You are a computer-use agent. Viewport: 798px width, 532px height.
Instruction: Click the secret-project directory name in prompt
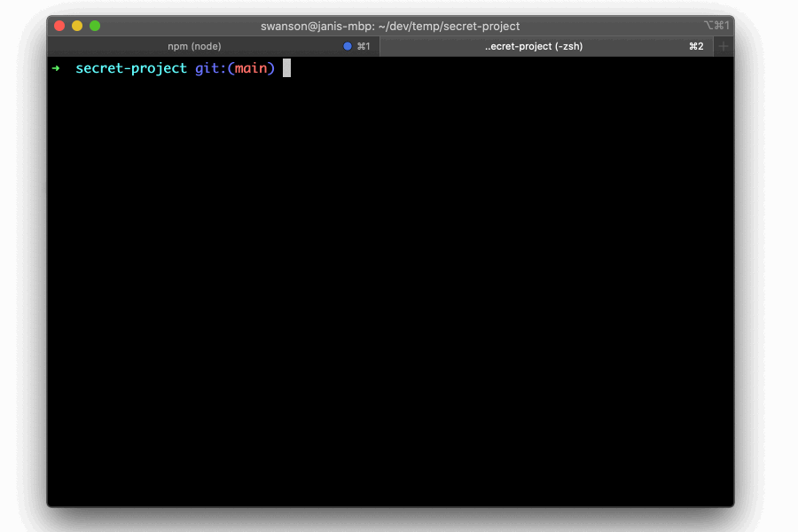[x=129, y=67]
